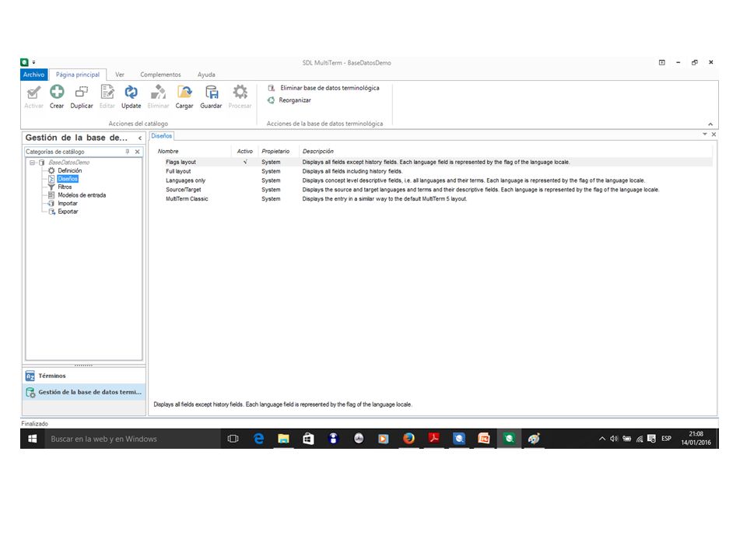Pin the Categorías de catálogo pane
Viewport: 747px width, 560px height.
click(127, 152)
